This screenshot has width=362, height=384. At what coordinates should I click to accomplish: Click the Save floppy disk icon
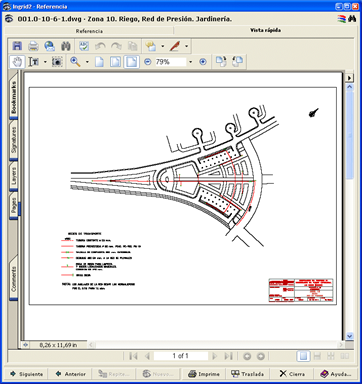click(17, 46)
